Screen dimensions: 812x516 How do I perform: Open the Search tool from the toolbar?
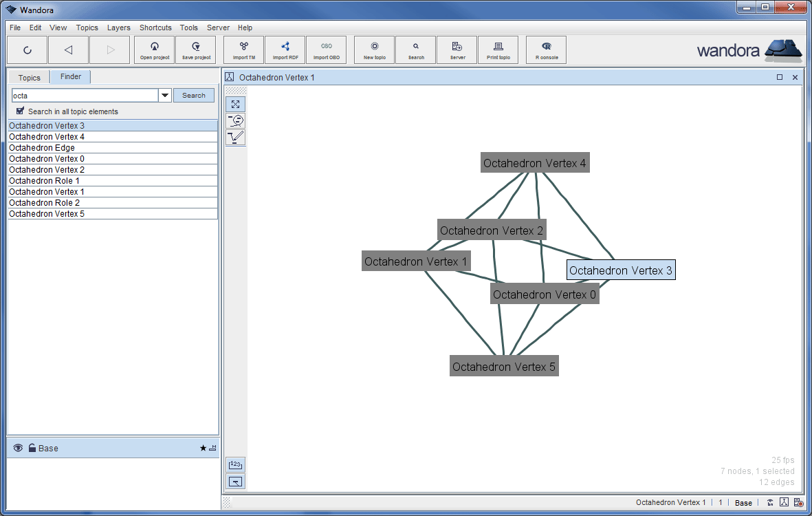tap(415, 50)
